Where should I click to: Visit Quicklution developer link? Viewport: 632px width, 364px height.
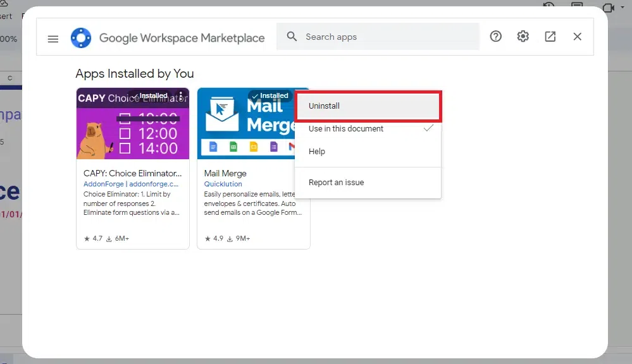223,184
